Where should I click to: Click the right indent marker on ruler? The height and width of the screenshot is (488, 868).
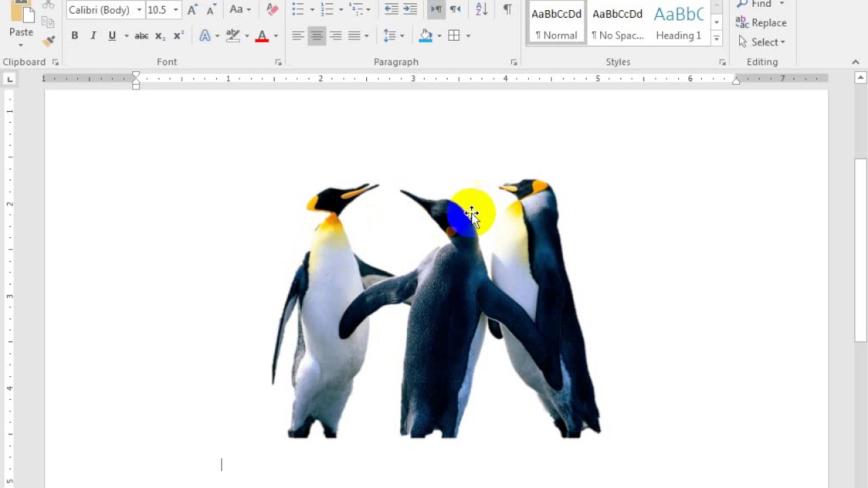pyautogui.click(x=736, y=81)
